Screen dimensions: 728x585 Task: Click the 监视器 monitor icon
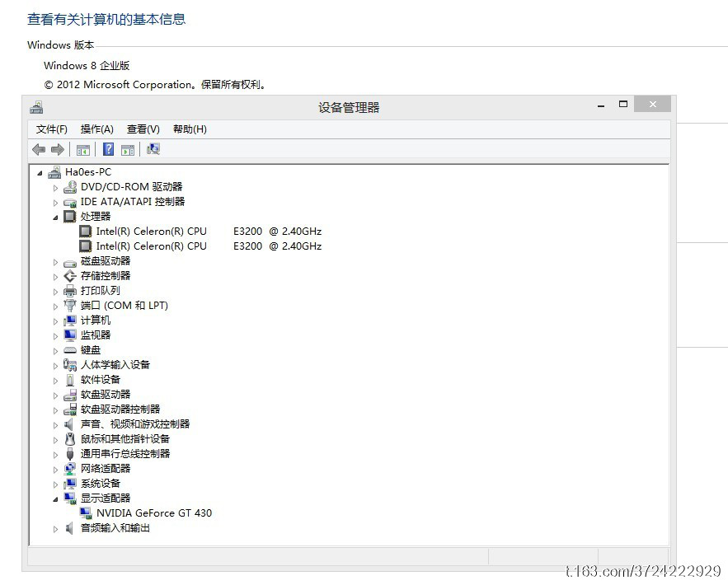point(70,335)
